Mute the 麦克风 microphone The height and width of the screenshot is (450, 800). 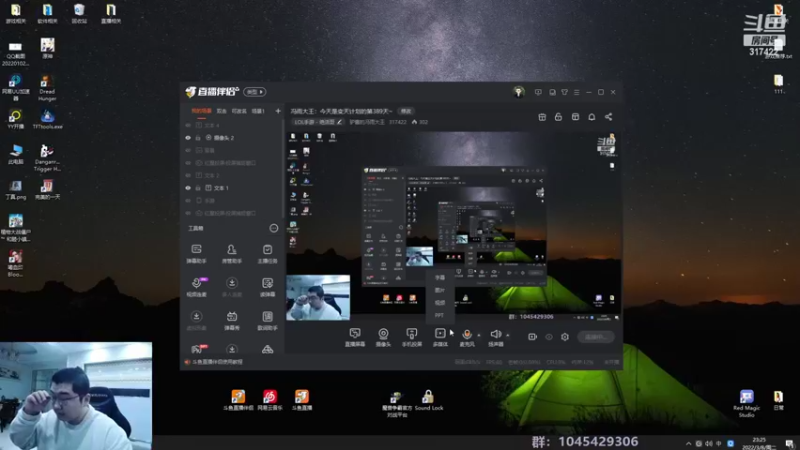(467, 337)
